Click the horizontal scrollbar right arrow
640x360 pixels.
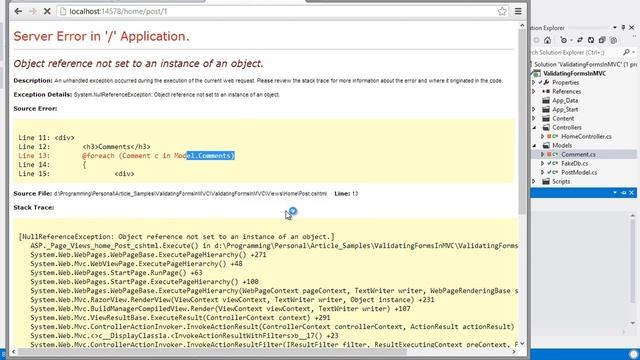[514, 351]
